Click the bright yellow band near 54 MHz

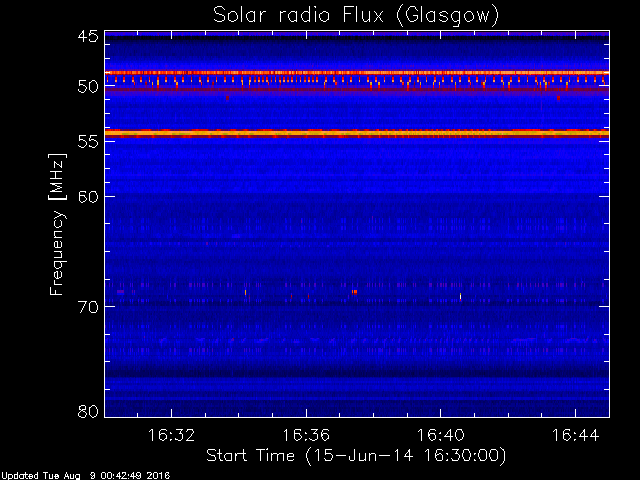[x=357, y=133]
